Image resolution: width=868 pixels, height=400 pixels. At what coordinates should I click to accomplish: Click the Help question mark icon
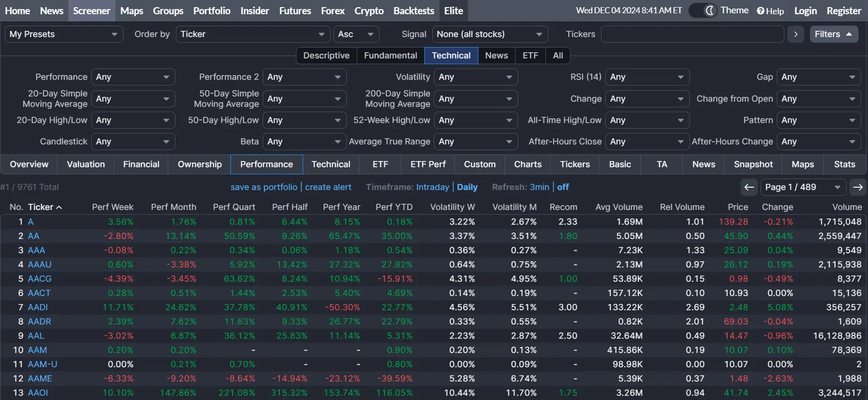761,11
